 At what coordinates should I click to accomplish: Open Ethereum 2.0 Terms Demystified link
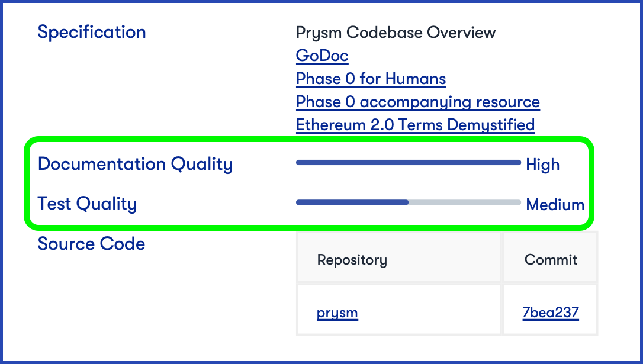click(415, 125)
